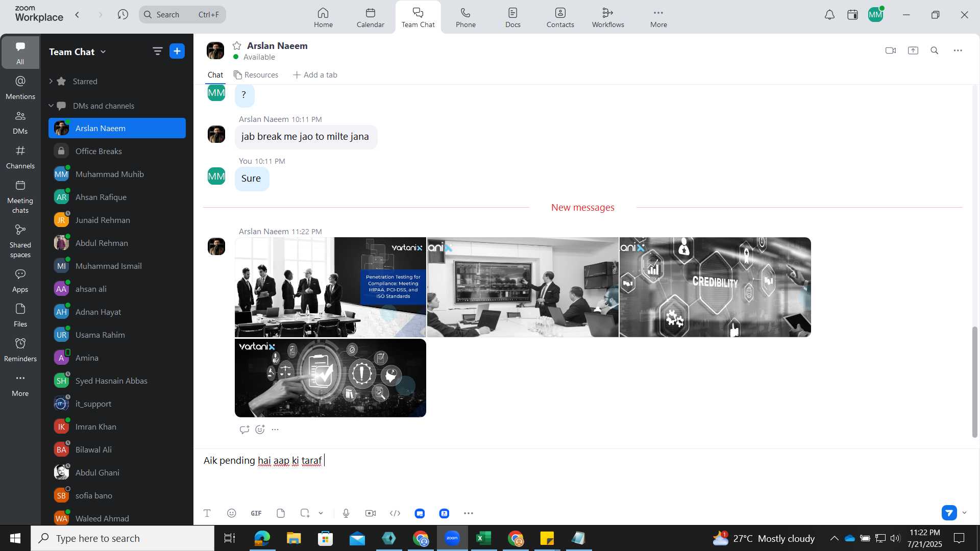The width and height of the screenshot is (980, 551).
Task: Open Files in the sidebar
Action: point(20,315)
